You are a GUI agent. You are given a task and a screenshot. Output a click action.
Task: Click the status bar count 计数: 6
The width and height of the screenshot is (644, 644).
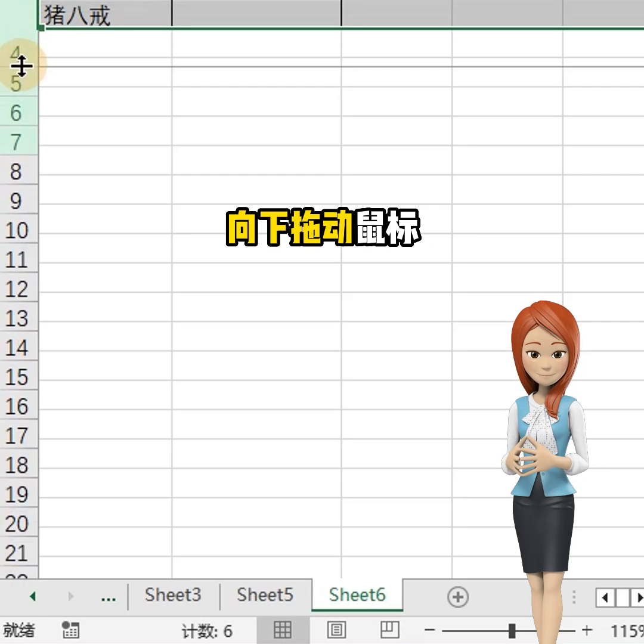(x=207, y=631)
